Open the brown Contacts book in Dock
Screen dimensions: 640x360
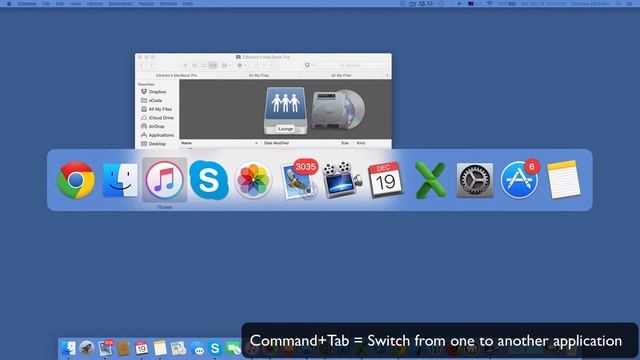123,348
